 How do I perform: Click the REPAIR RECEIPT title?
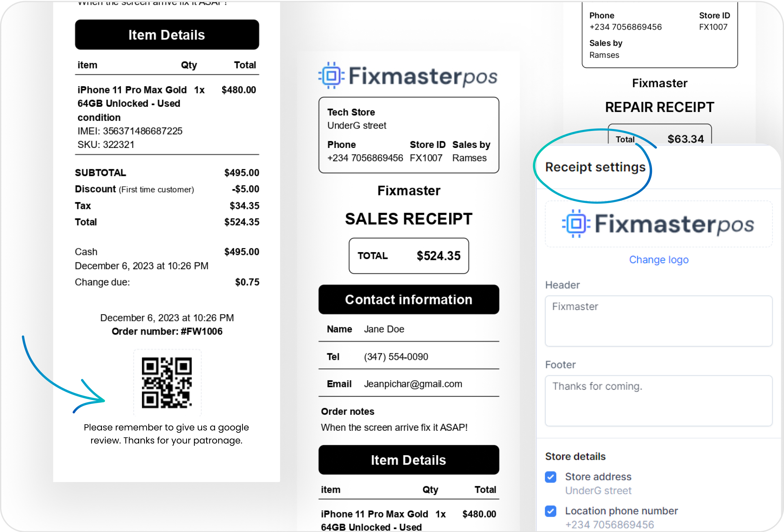click(x=660, y=107)
